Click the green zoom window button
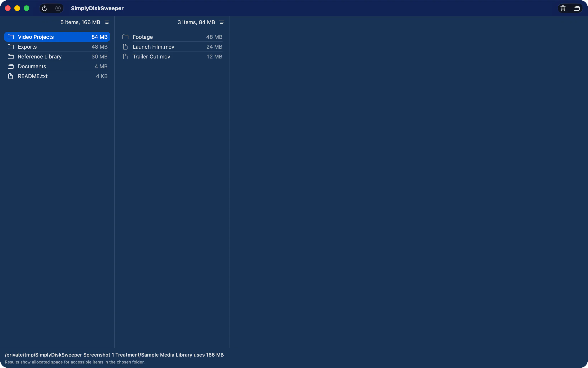Screen dimensions: 588x368 (27, 8)
